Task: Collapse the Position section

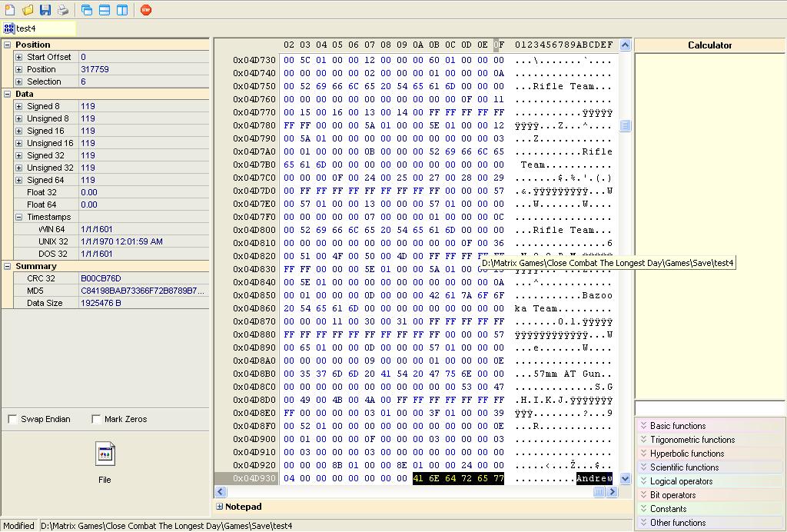Action: point(8,45)
